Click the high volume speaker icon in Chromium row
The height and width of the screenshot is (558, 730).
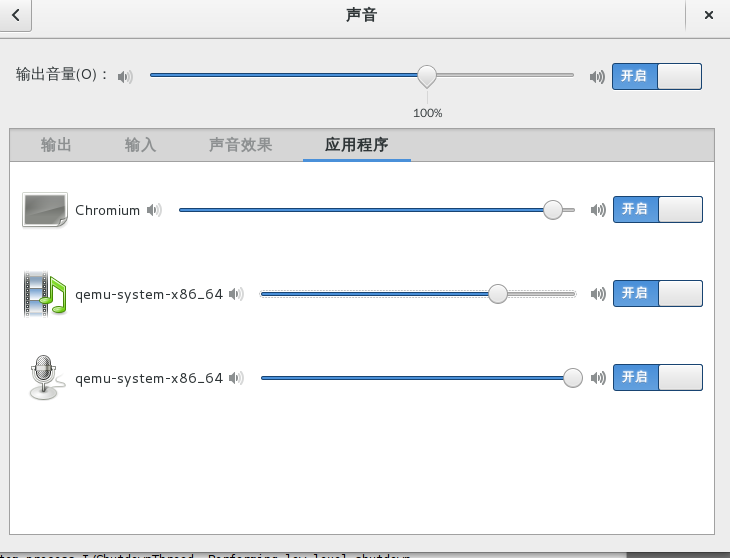tap(598, 210)
